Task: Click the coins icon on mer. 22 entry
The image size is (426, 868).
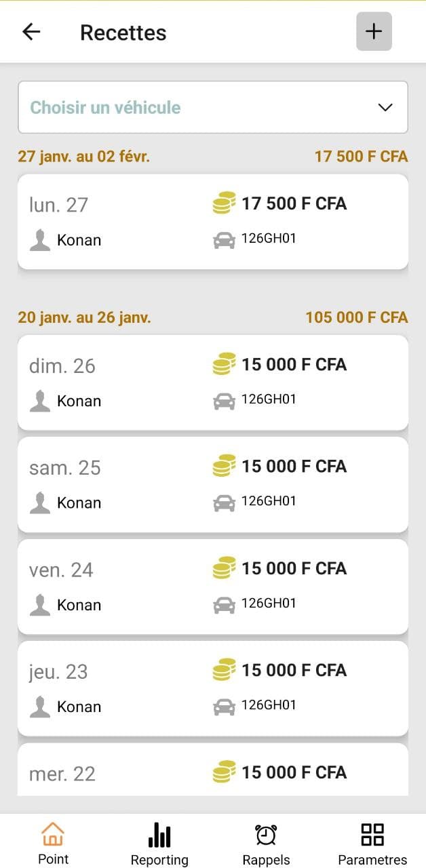Action: click(222, 772)
